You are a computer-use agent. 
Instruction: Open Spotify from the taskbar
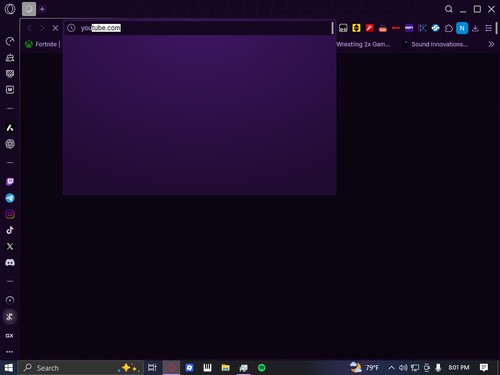pyautogui.click(x=262, y=368)
